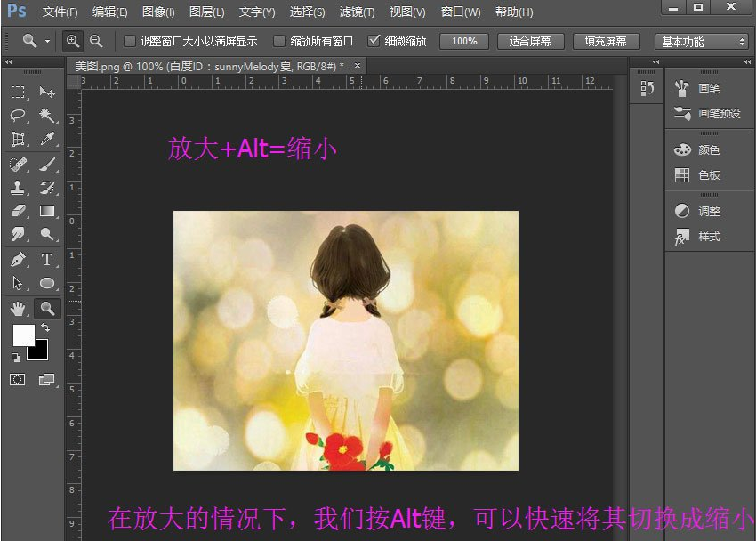Open the 视图(V) menu
Image resolution: width=756 pixels, height=541 pixels.
407,12
